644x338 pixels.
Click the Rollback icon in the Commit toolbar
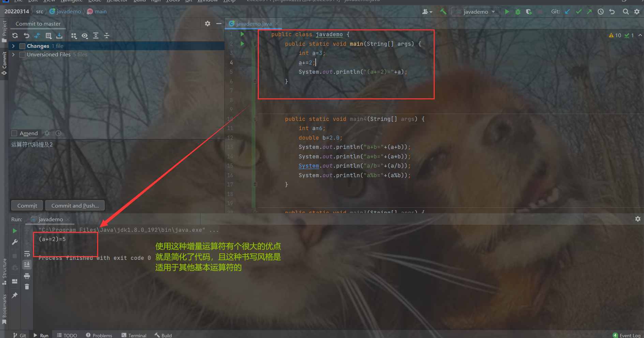coord(26,36)
